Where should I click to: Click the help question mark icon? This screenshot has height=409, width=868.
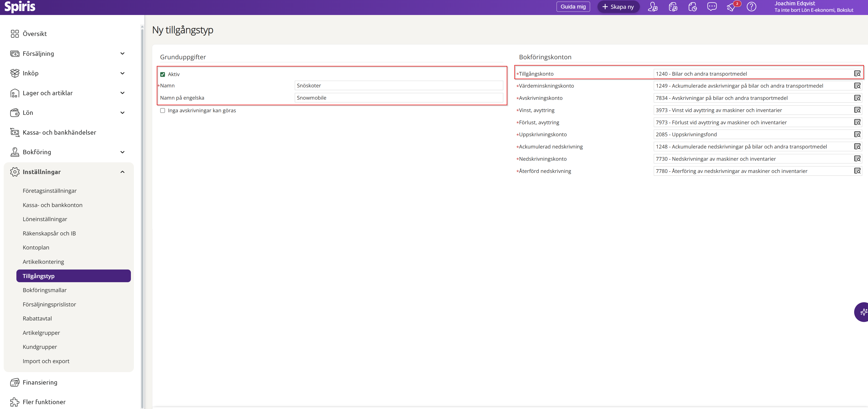coord(751,7)
